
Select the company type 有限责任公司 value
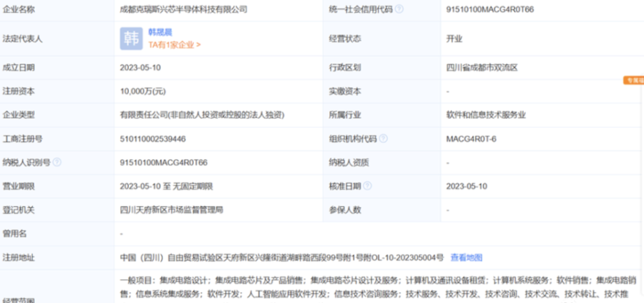point(202,115)
